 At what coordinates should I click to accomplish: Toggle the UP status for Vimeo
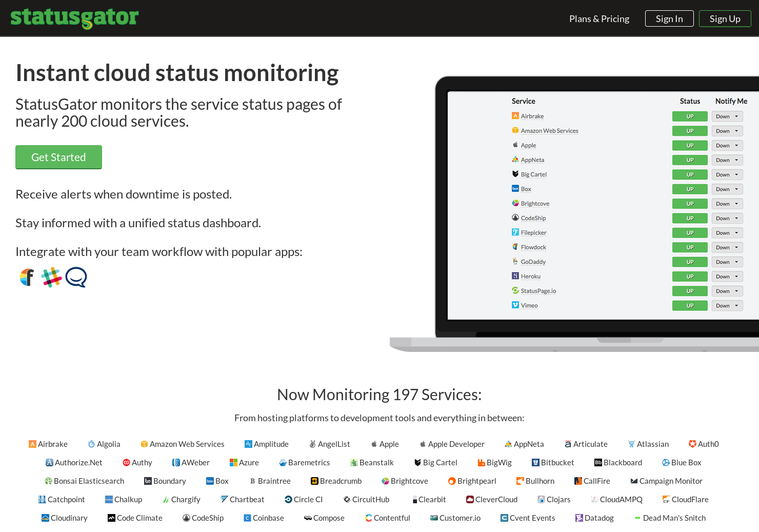click(x=689, y=305)
